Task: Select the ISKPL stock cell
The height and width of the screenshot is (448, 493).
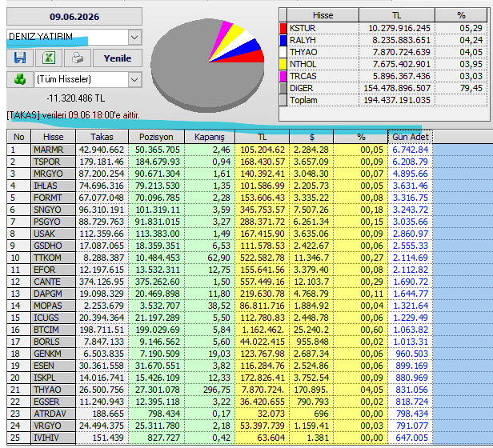Action: (x=54, y=378)
